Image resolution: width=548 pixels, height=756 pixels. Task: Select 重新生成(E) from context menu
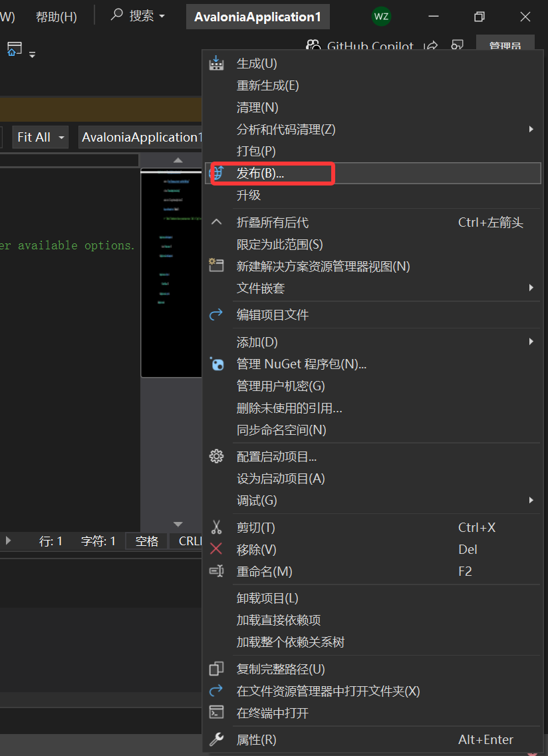pos(372,85)
